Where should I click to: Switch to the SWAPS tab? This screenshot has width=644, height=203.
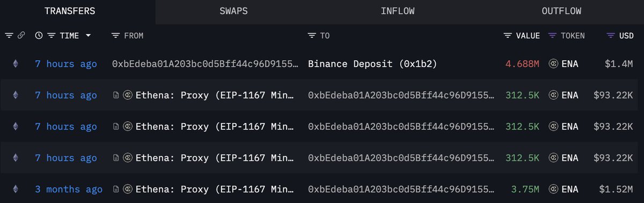pyautogui.click(x=233, y=11)
